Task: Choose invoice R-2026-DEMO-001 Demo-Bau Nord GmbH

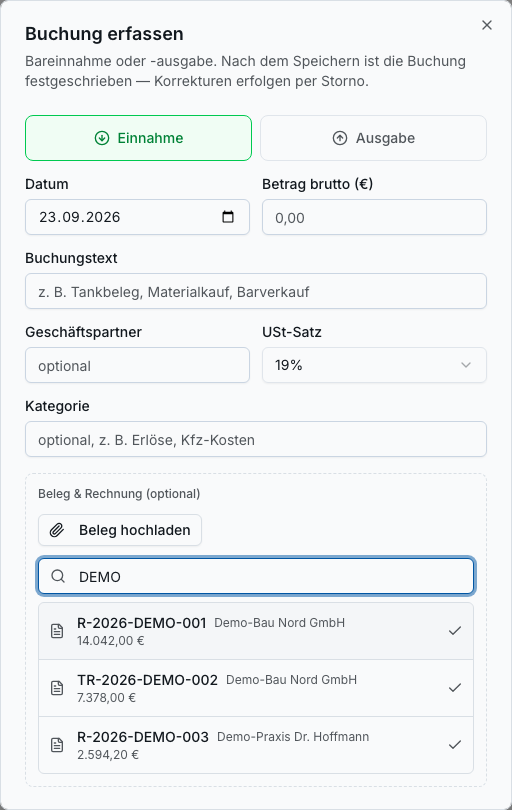Action: pyautogui.click(x=256, y=631)
